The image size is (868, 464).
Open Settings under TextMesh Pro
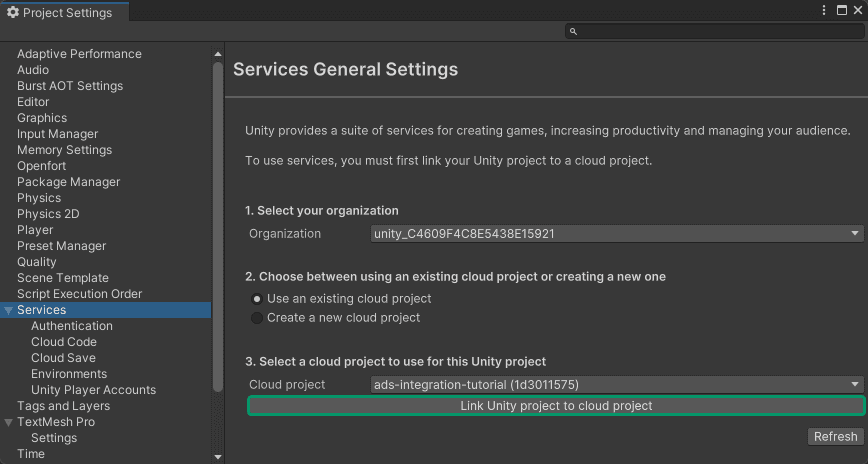click(54, 439)
